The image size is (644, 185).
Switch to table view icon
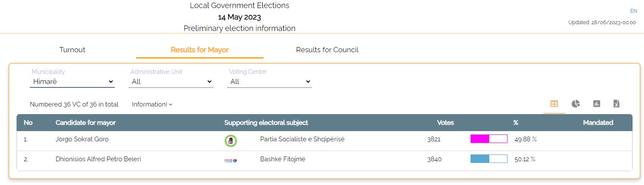click(x=554, y=104)
